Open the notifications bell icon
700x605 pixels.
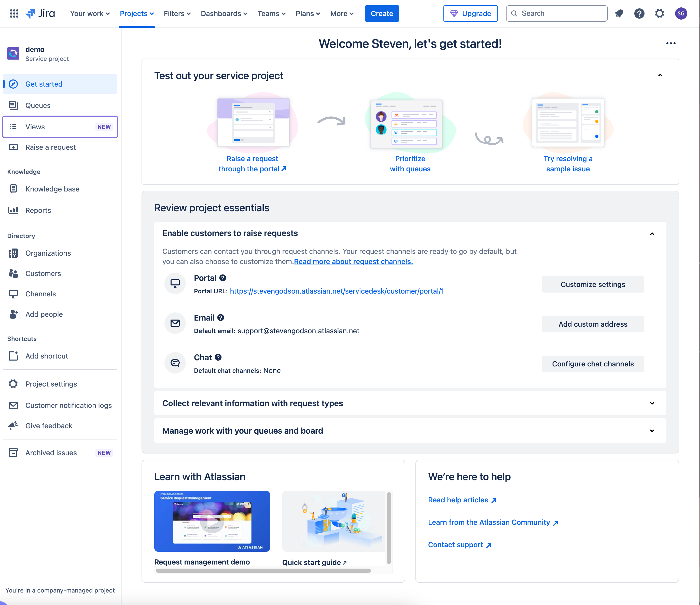619,13
